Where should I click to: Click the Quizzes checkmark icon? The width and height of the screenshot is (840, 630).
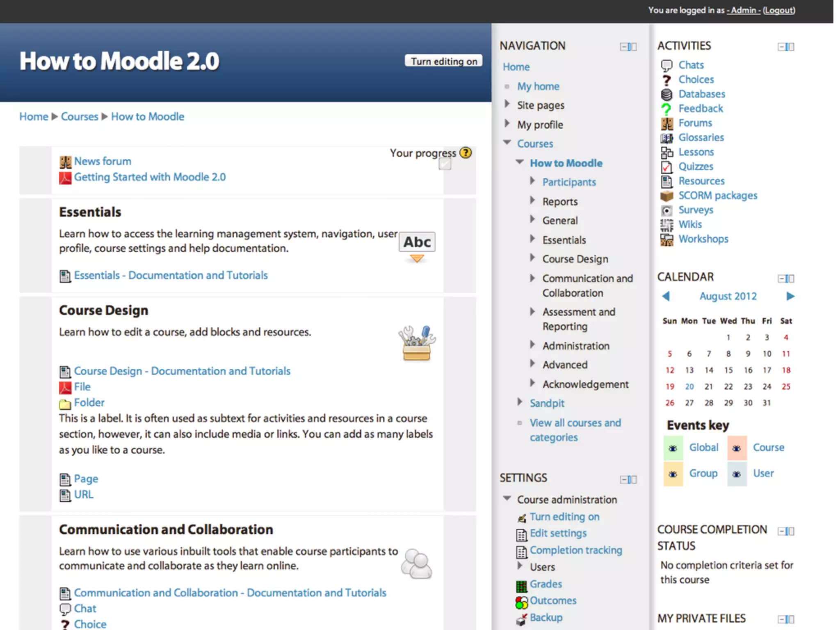point(667,167)
